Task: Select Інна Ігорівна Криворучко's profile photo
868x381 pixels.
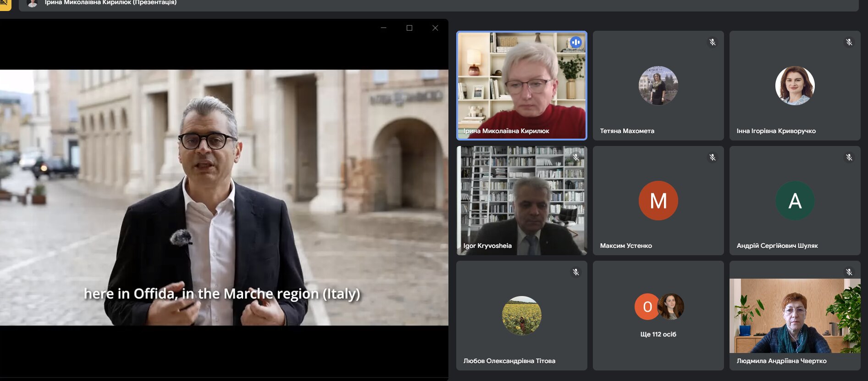Action: click(795, 86)
